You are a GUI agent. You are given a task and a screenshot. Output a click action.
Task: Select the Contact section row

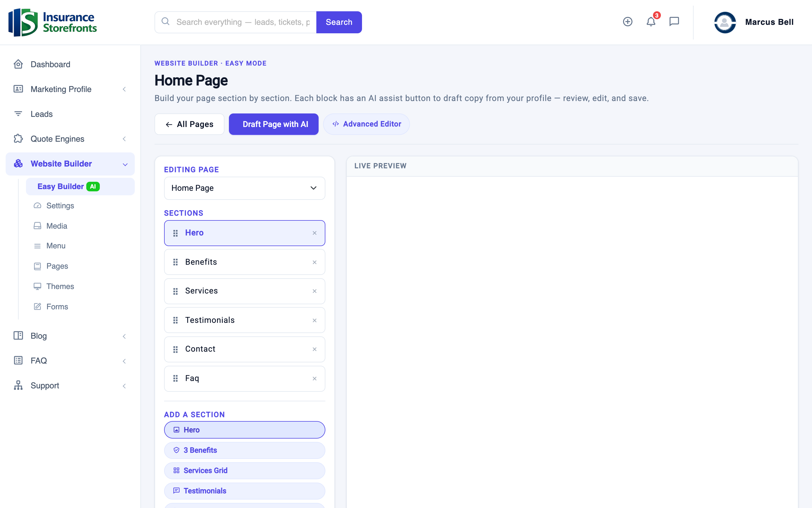[245, 349]
